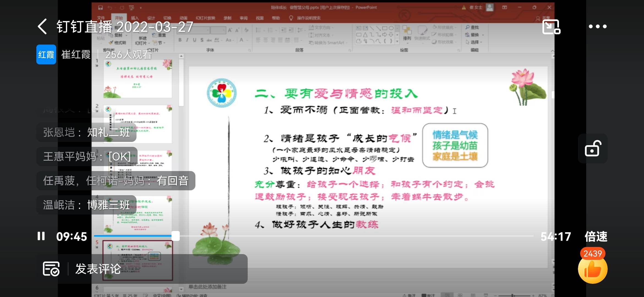This screenshot has width=644, height=297.
Task: Click the video progress slider to seek
Action: point(175,236)
